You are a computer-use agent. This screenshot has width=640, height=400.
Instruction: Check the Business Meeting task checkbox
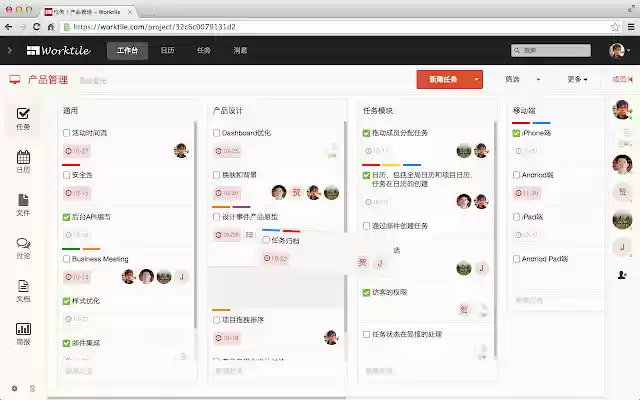point(67,259)
